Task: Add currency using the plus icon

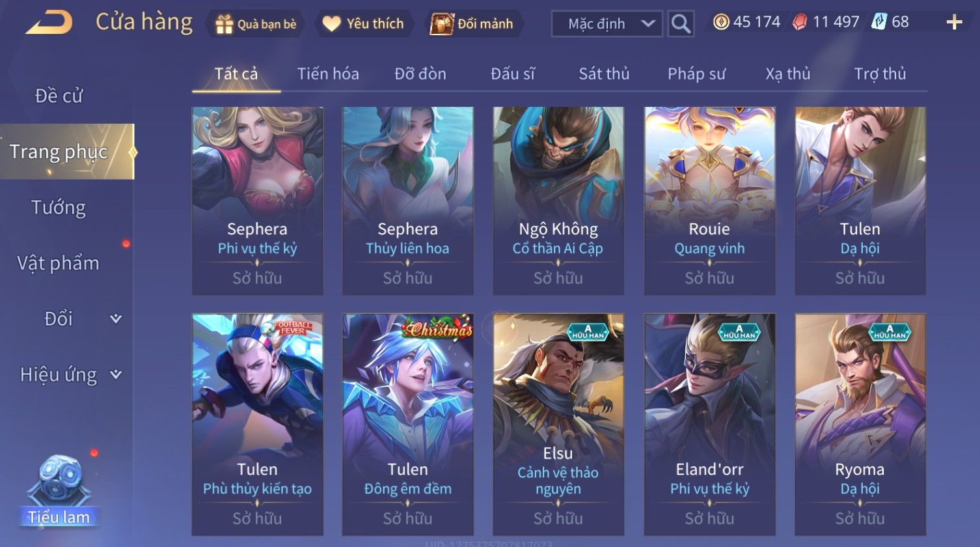Action: [954, 23]
